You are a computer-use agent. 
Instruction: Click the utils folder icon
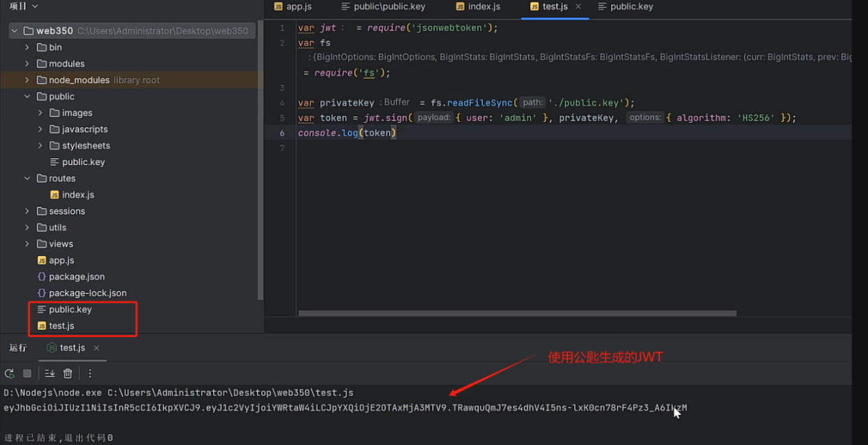[42, 228]
